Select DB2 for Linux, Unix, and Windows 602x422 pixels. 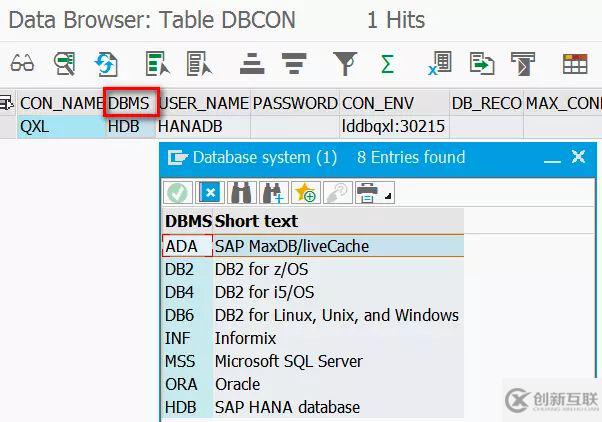pyautogui.click(x=313, y=315)
